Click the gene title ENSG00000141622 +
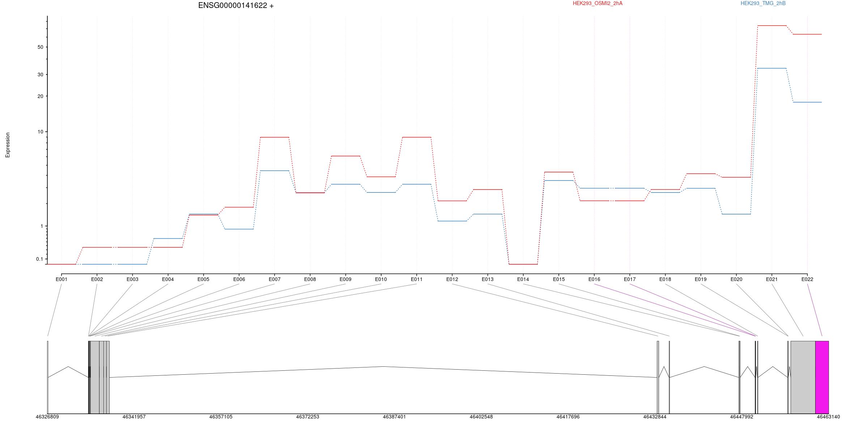Screen dimensions: 868x434 236,5
